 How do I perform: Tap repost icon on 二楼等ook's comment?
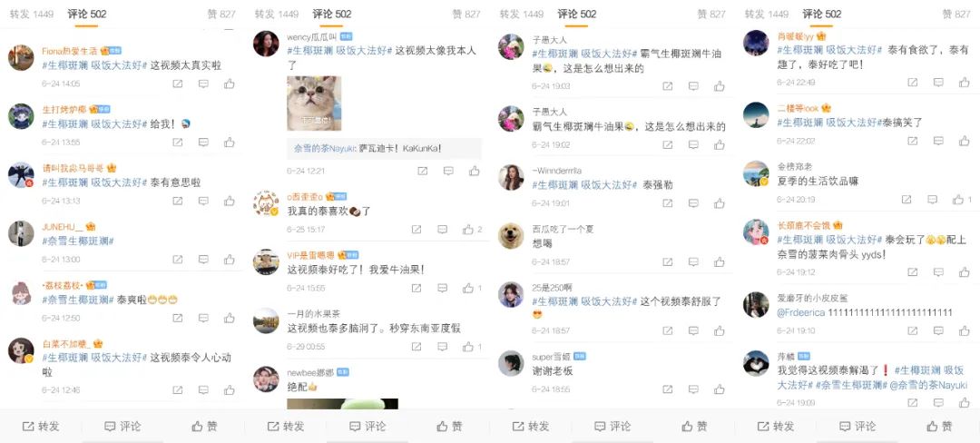tap(913, 142)
